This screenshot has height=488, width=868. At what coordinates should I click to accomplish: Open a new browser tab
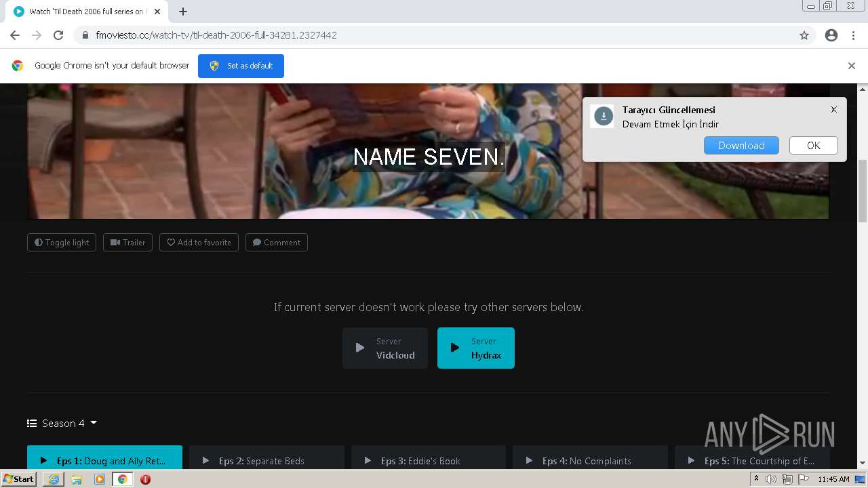click(183, 12)
